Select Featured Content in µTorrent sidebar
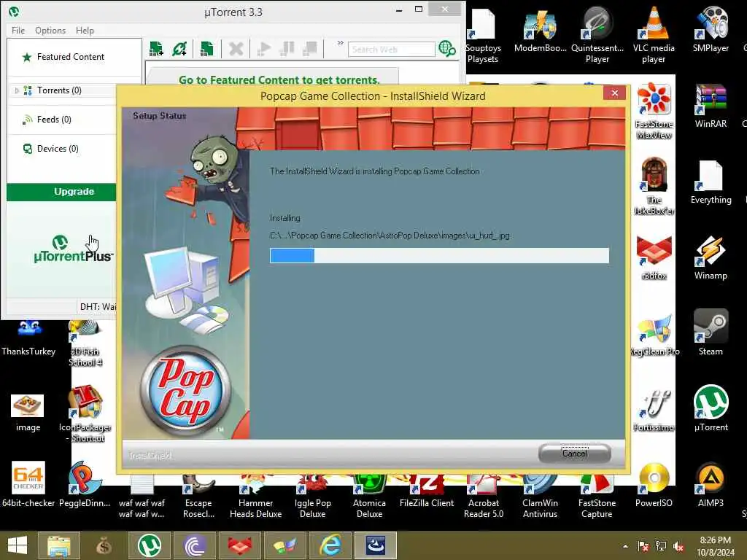The width and height of the screenshot is (747, 560). pos(71,57)
